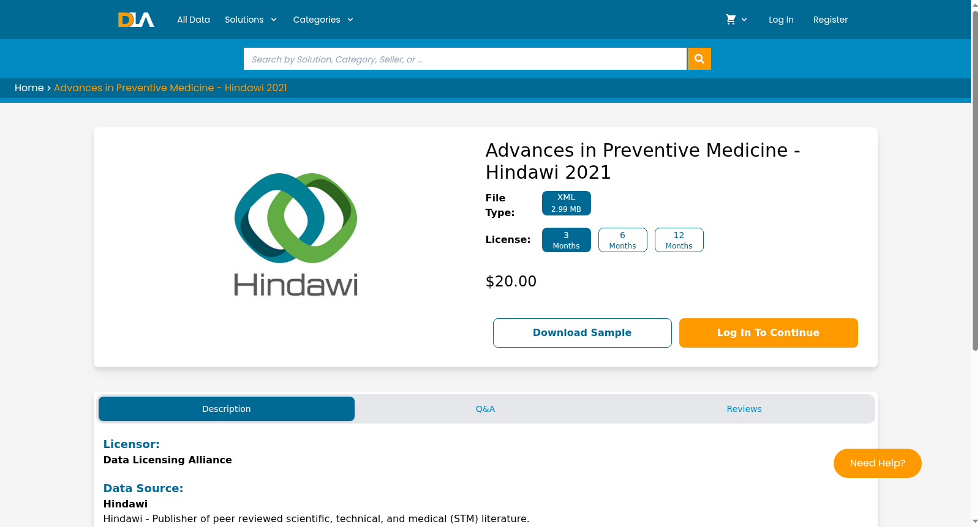Open the Register link
This screenshot has width=980, height=527.
coord(831,20)
